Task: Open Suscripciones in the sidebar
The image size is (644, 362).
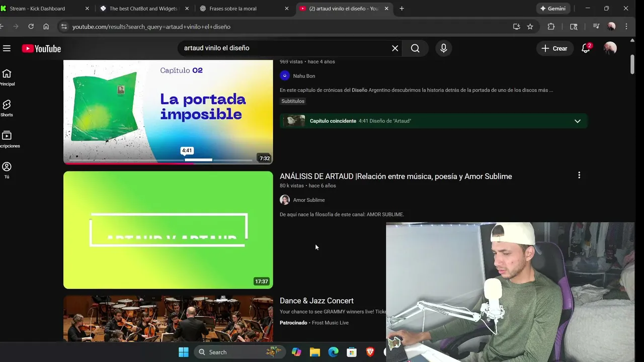Action: (7, 139)
